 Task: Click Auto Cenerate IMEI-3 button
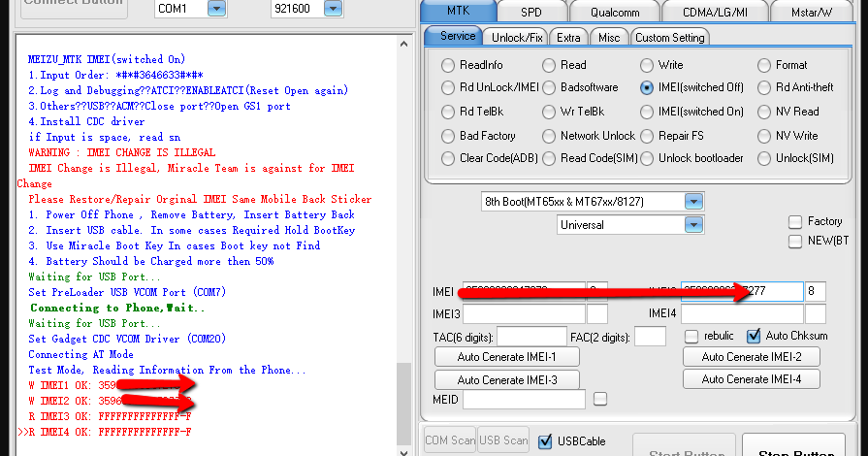pyautogui.click(x=506, y=380)
